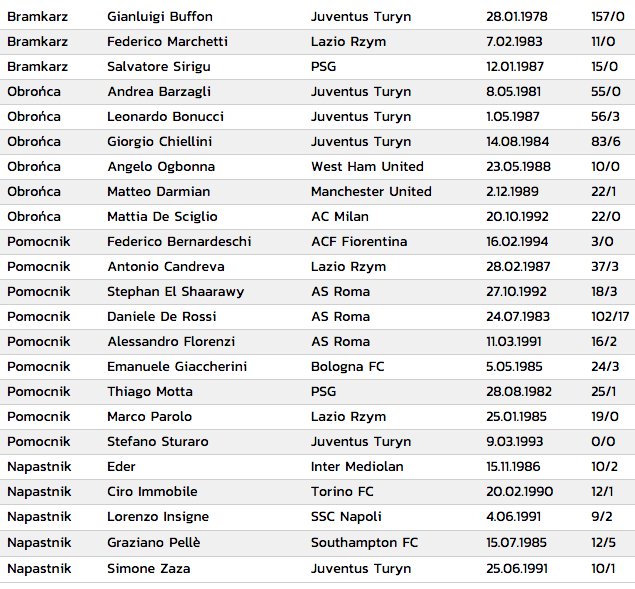
Task: Click Federico Marchetti's club Lazio Rzym
Action: pyautogui.click(x=348, y=42)
